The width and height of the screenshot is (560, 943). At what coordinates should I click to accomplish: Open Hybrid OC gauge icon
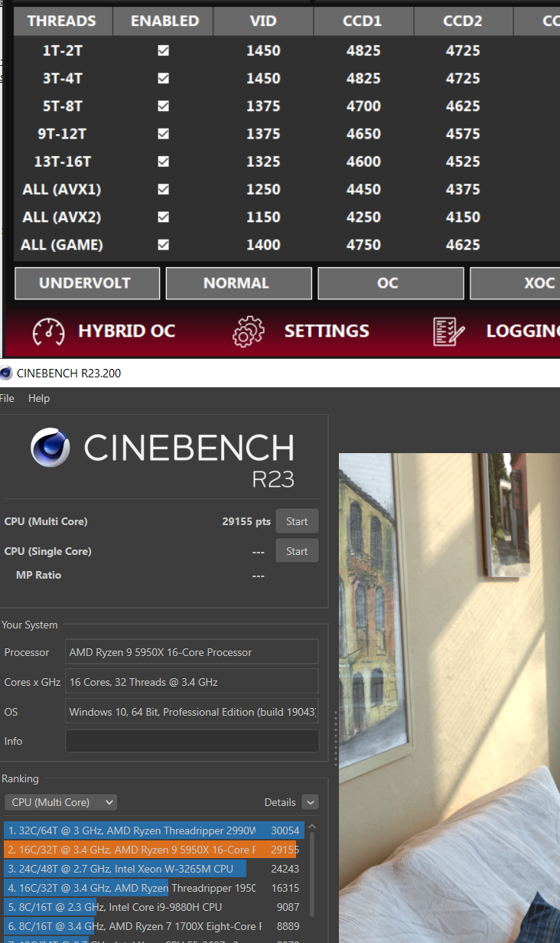coord(48,331)
